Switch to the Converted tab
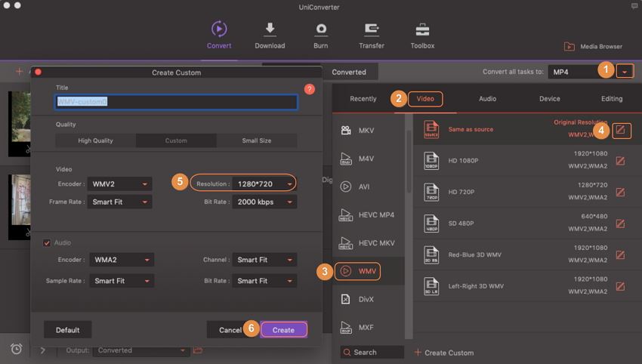The width and height of the screenshot is (642, 364). point(349,72)
